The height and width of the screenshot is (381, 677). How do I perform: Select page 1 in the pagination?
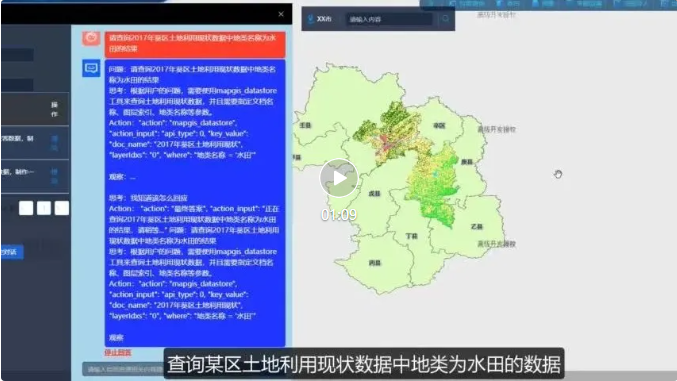[44, 208]
